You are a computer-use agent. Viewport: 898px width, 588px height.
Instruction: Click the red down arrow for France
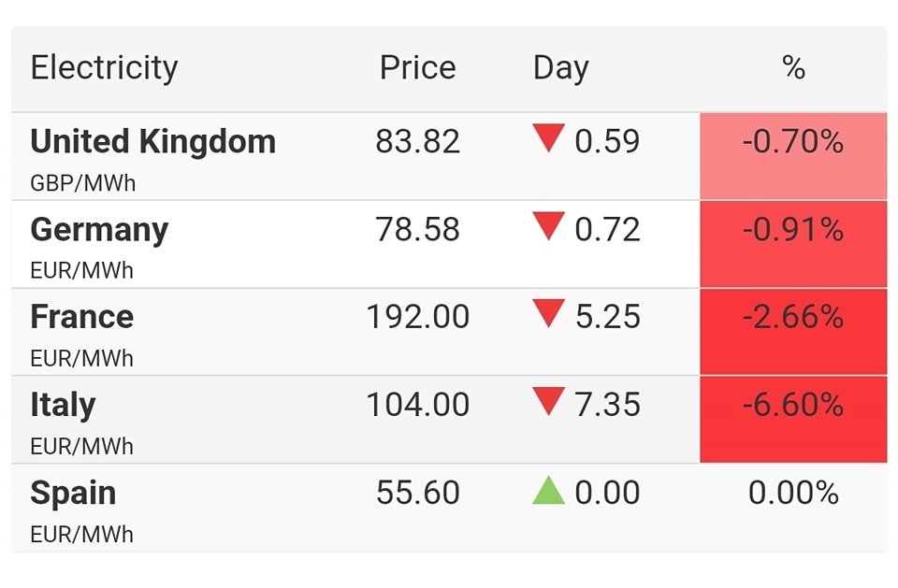tap(548, 314)
